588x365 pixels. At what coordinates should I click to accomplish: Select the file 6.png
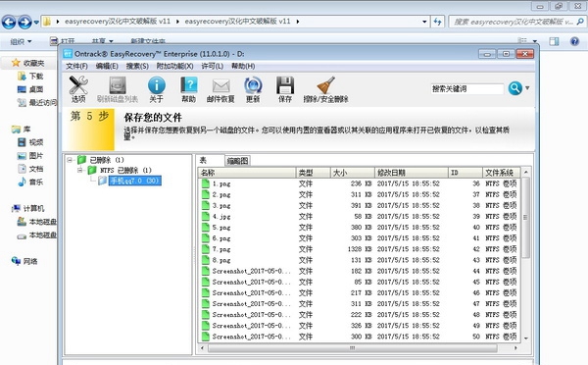(221, 238)
